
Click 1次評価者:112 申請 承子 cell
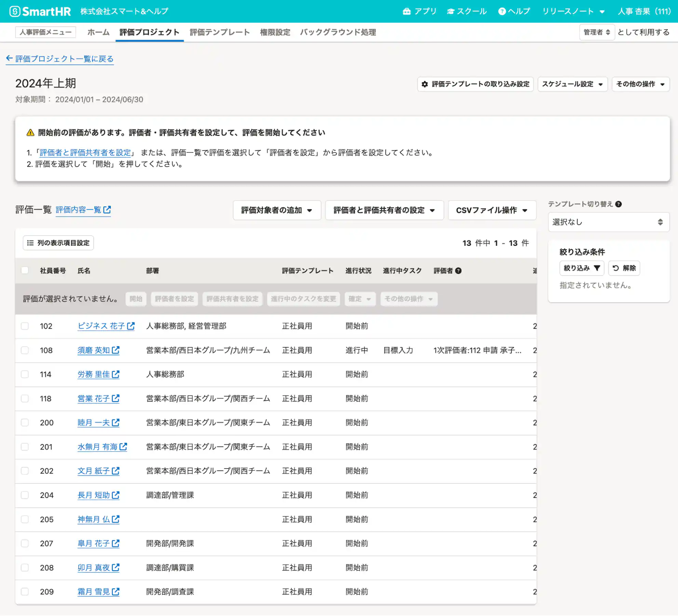(477, 350)
